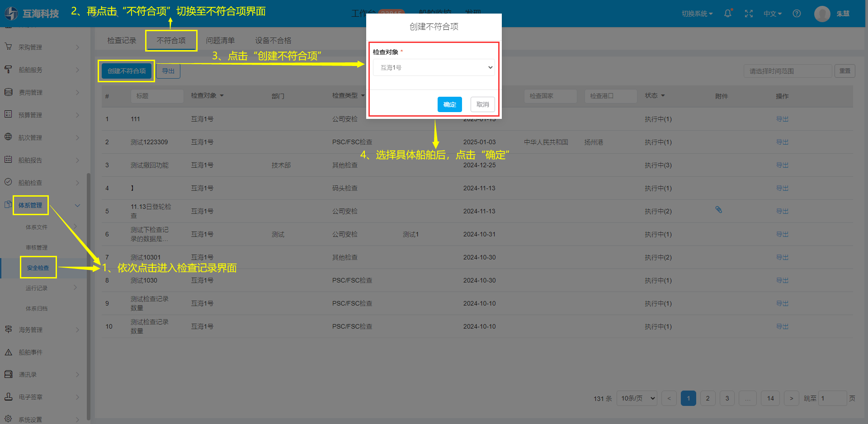Click user avatar 朱慧
The height and width of the screenshot is (424, 868).
pos(822,14)
